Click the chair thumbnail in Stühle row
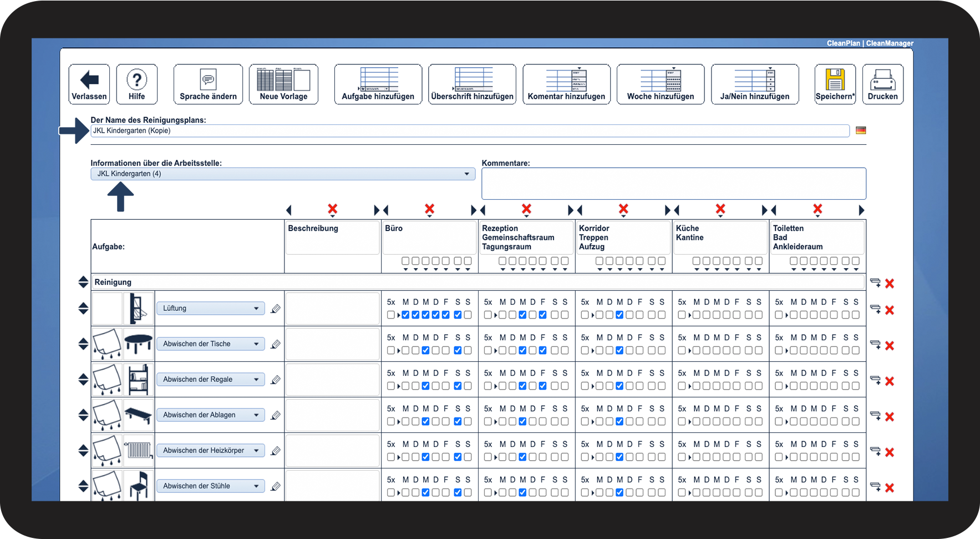Viewport: 980px width, 539px height. [139, 486]
